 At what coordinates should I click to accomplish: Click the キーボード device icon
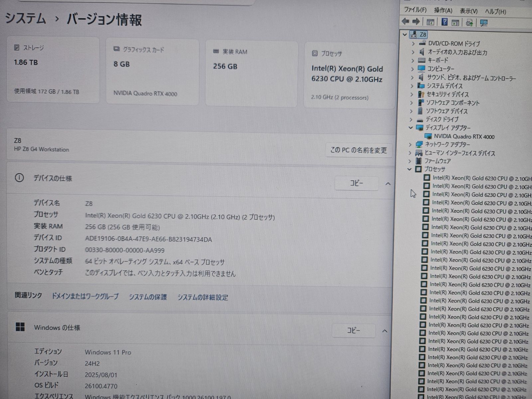[422, 60]
